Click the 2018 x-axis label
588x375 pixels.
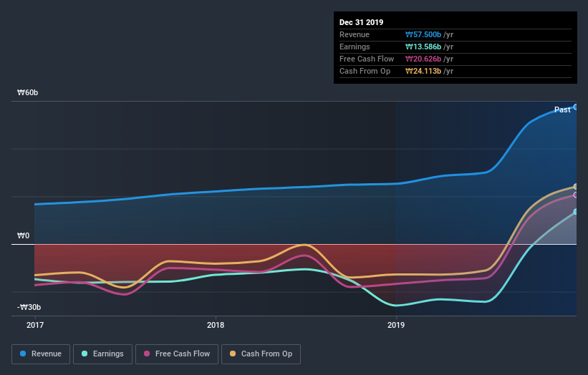coord(216,325)
